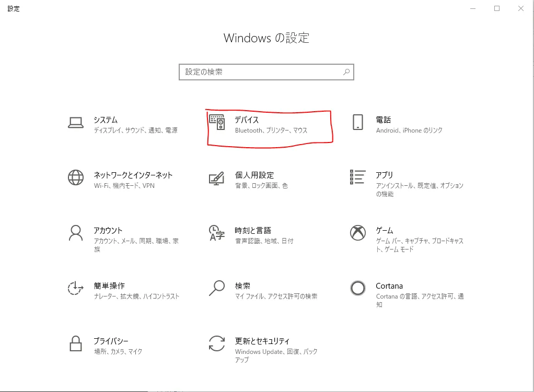The image size is (534, 392).
Task: Click 'ナレーター、拡大鏡、ハイコントラスト' description
Action: coord(136,296)
